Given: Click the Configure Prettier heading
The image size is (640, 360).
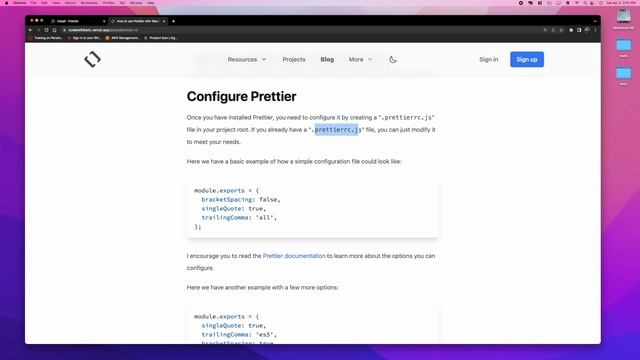Looking at the screenshot, I should [242, 97].
